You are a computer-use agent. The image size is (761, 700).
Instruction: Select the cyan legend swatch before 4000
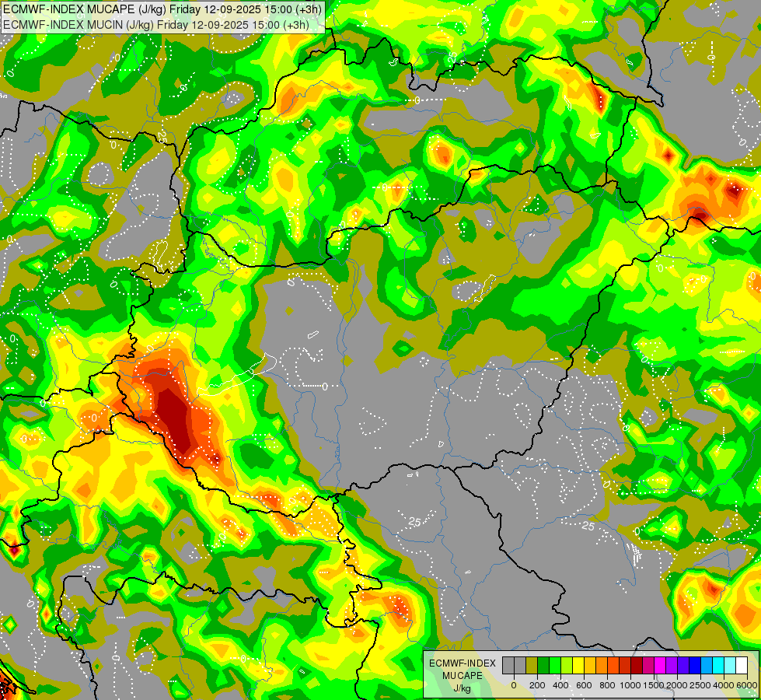(718, 665)
